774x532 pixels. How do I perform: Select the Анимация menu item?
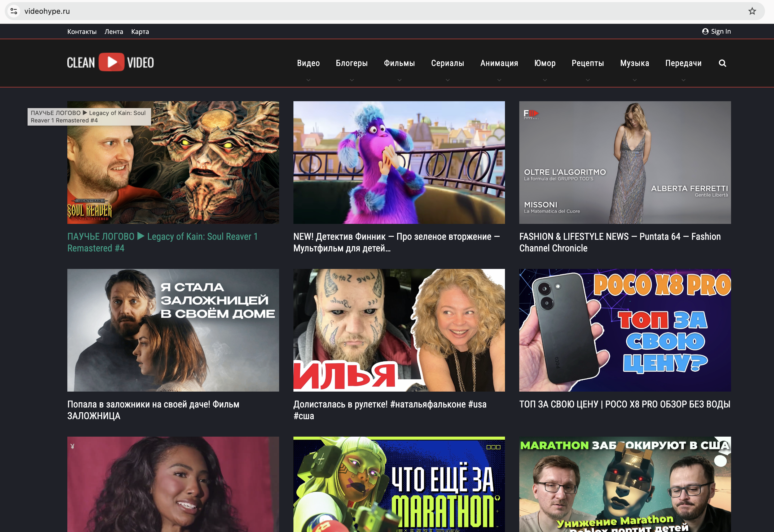click(x=499, y=63)
